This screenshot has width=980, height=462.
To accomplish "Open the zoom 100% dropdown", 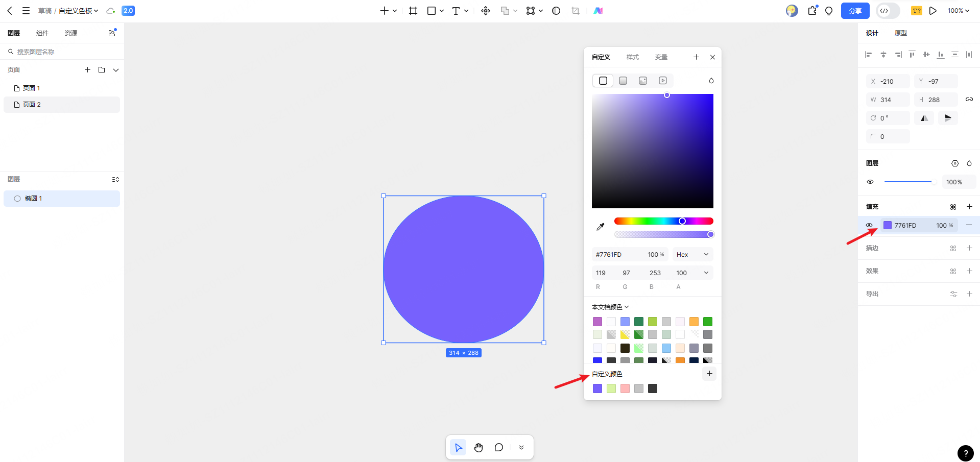I will tap(958, 11).
